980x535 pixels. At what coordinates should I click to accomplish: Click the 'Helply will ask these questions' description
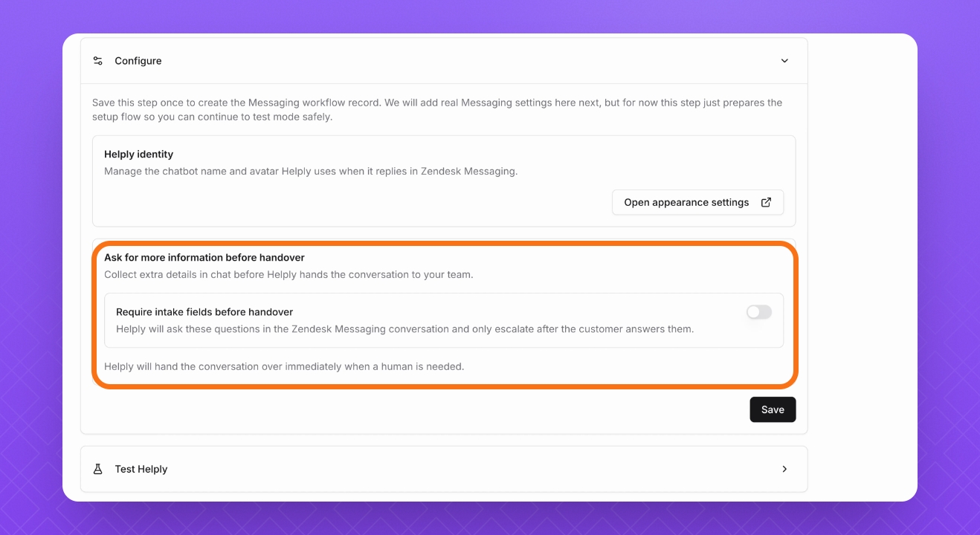tap(404, 329)
